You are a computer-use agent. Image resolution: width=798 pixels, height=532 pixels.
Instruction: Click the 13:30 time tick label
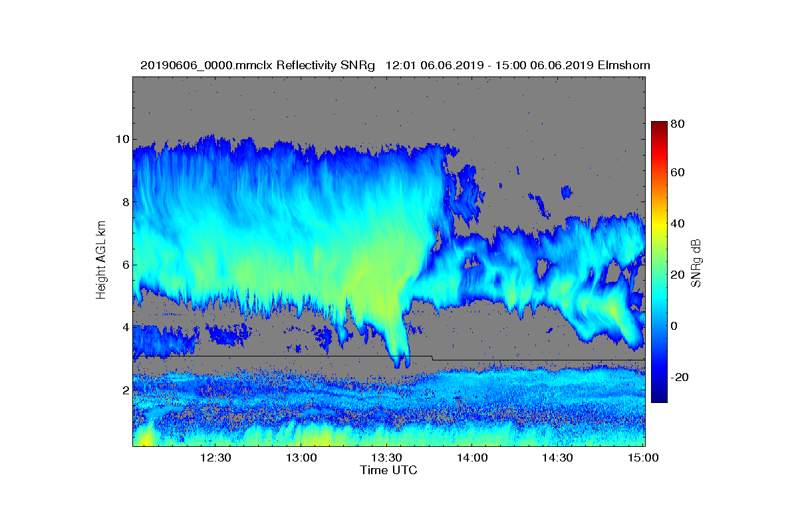pyautogui.click(x=386, y=458)
